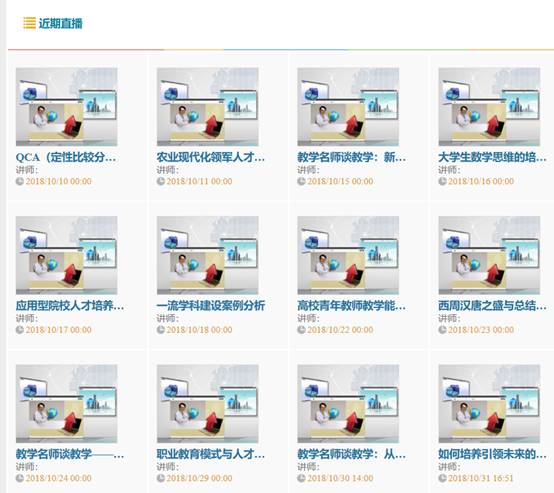Open thumbnail of 西周汉唐之盛与总结… course
Image resolution: width=554 pixels, height=493 pixels.
coord(489,255)
